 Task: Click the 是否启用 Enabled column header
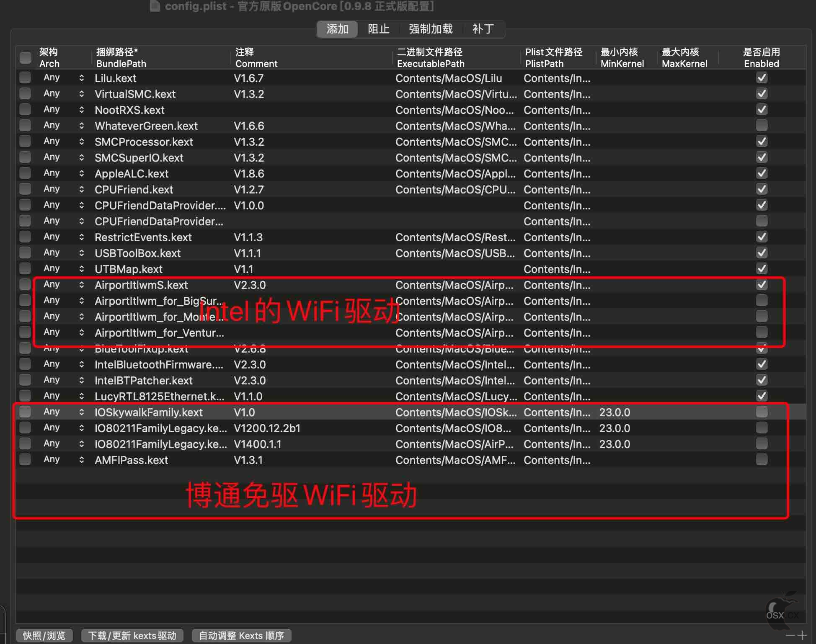point(762,58)
